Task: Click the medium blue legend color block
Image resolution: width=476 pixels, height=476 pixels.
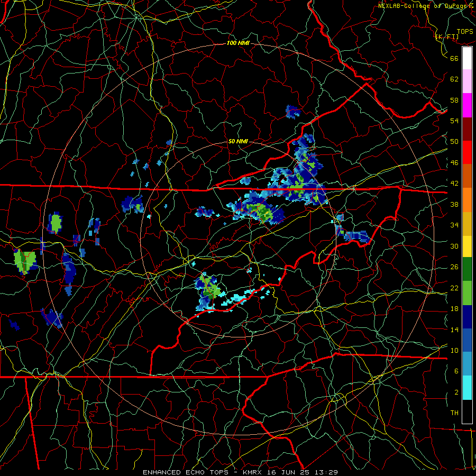Action: coord(467,340)
